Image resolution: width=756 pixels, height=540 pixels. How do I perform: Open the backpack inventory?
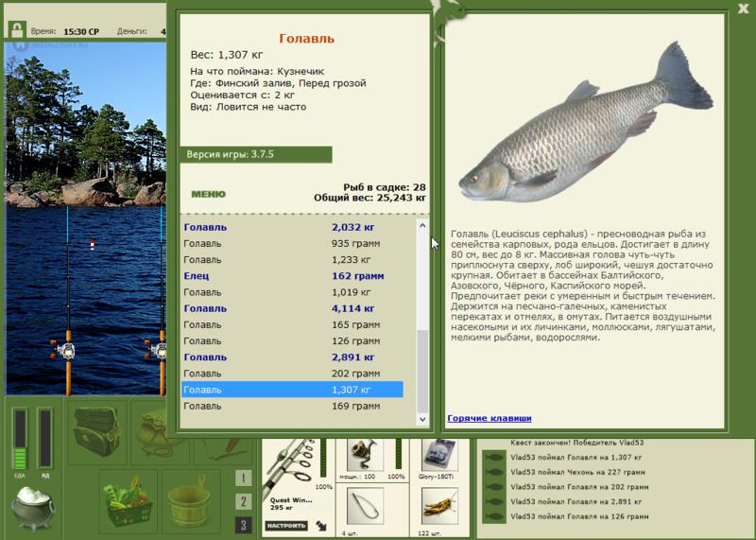(97, 432)
